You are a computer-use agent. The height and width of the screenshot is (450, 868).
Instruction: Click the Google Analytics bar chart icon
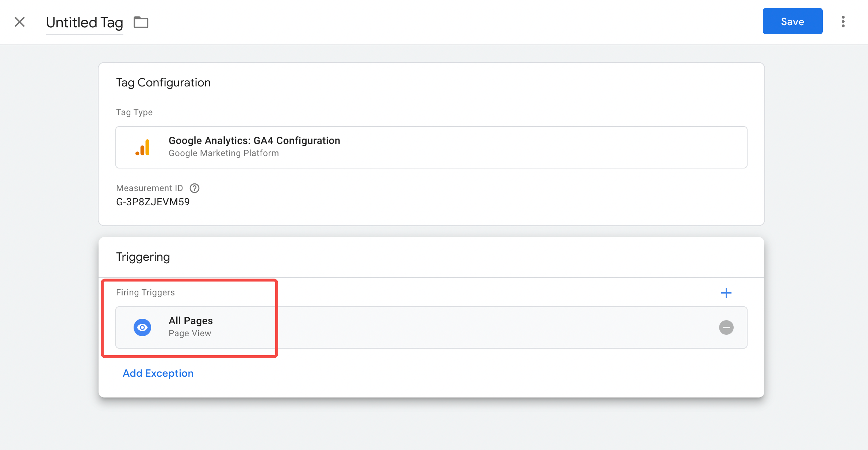[143, 147]
